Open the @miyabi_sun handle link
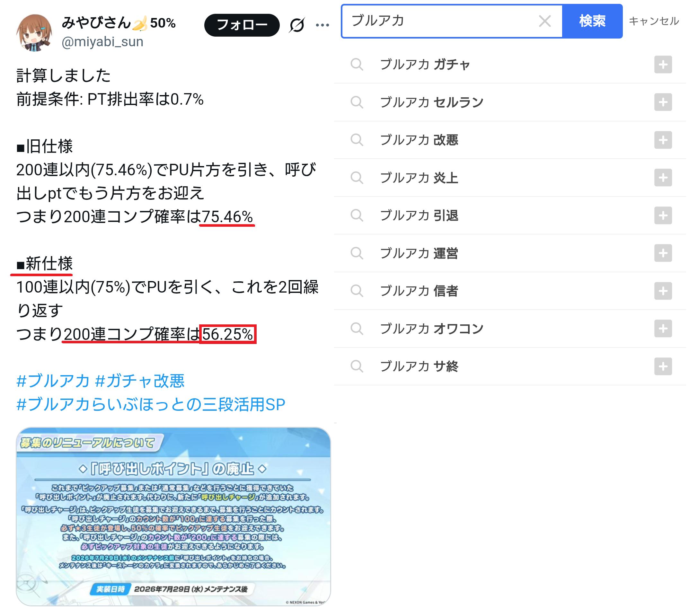Viewport: 689px width, 616px height. (x=102, y=42)
